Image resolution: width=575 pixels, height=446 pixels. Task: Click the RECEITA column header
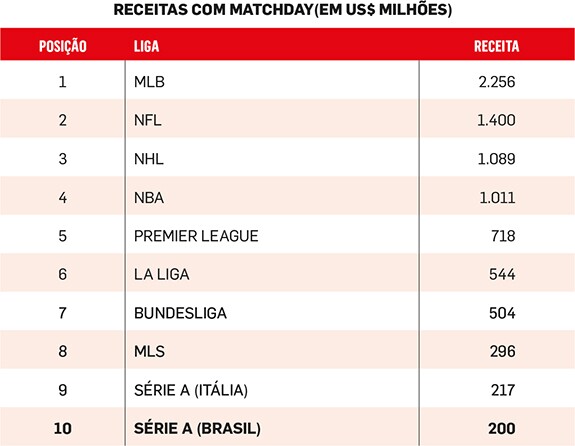[x=497, y=46]
